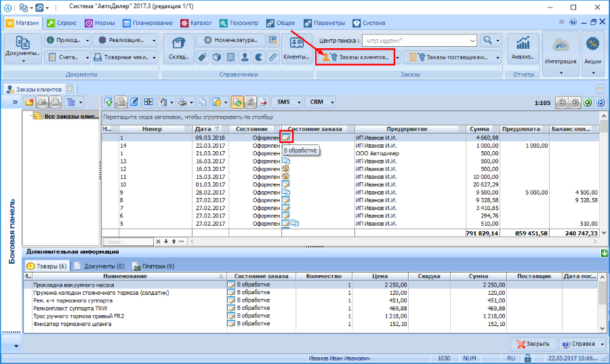610x364 pixels.
Task: Switch to the Каталог ribbon tab
Action: click(x=196, y=23)
